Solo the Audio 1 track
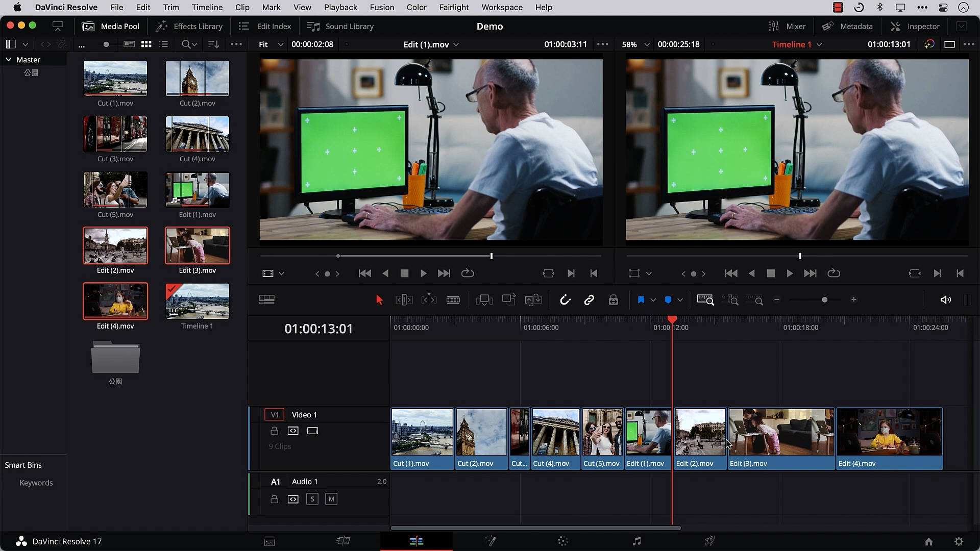 312,499
